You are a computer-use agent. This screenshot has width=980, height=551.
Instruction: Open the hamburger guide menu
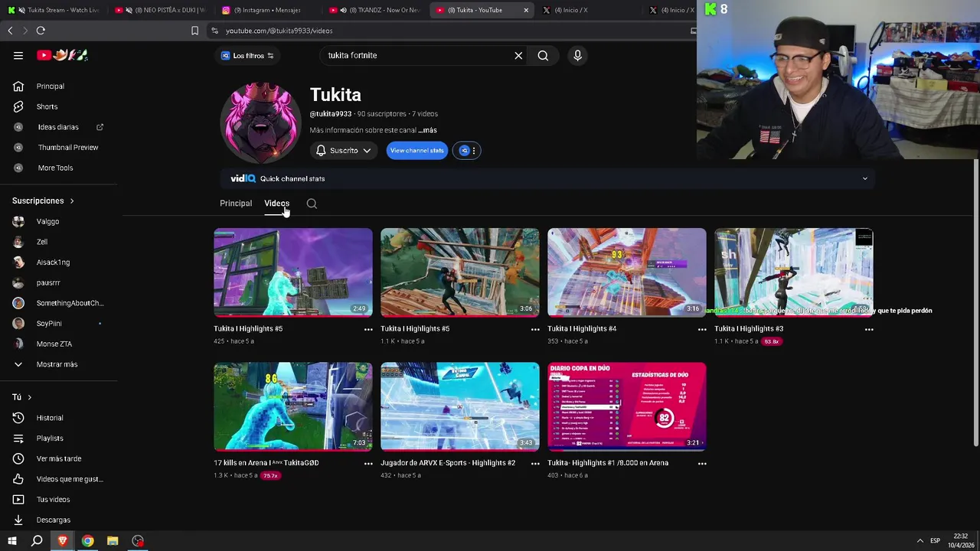(x=18, y=55)
